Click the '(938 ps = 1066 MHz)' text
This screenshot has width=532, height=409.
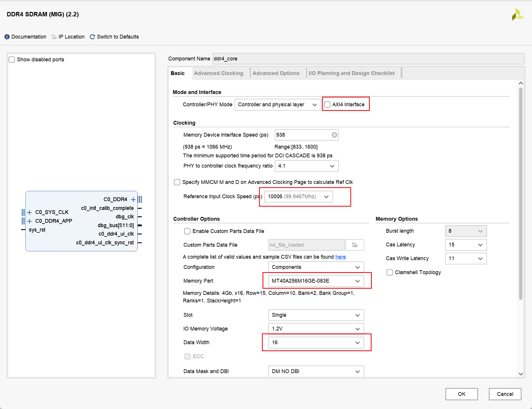(x=207, y=147)
